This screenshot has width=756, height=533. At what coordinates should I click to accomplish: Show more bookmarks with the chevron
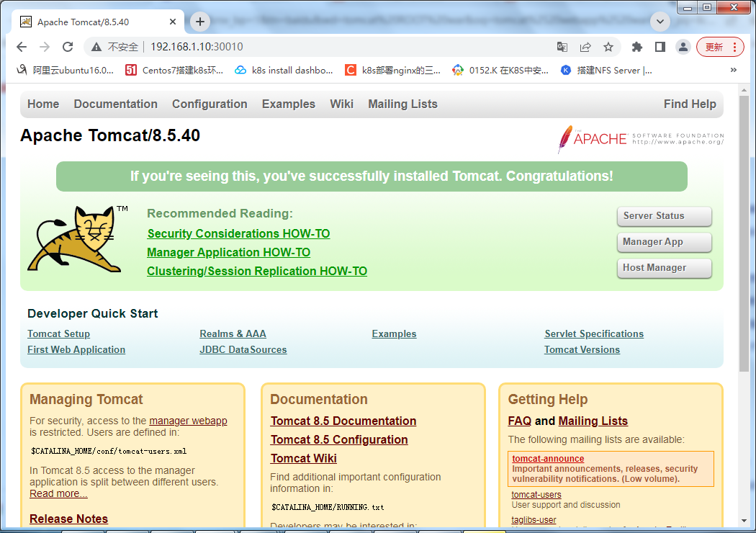tap(734, 70)
